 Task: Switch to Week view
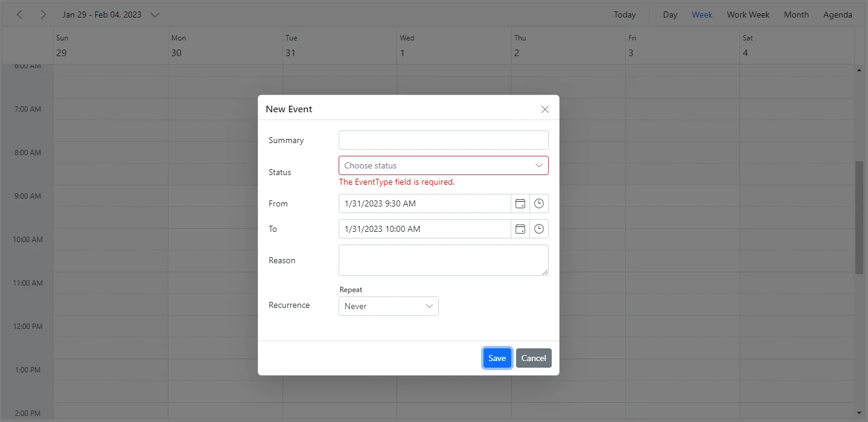[702, 14]
